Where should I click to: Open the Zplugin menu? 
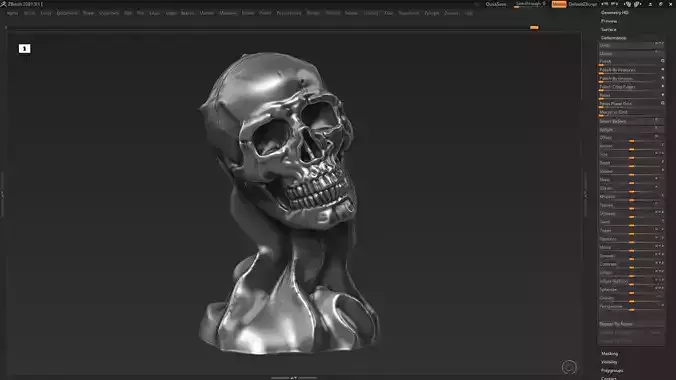pyautogui.click(x=432, y=13)
